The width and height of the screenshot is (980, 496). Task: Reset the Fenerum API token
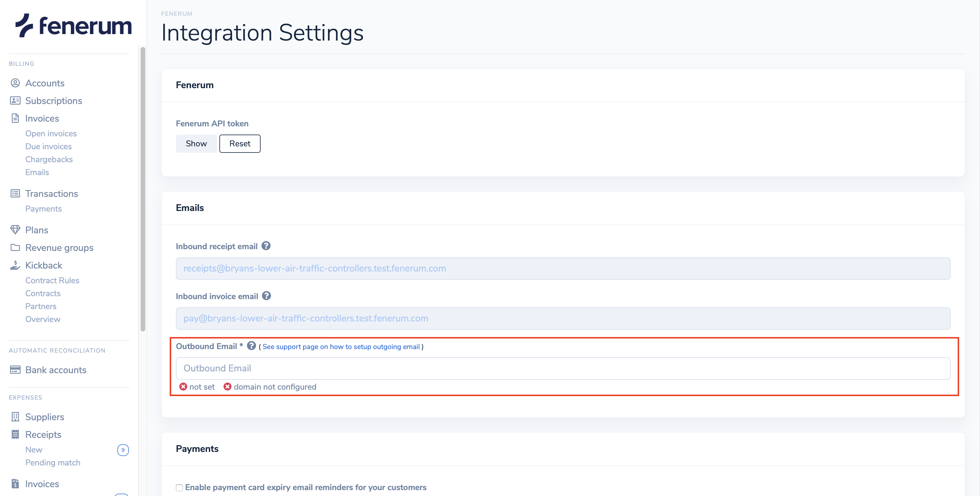[x=240, y=143]
